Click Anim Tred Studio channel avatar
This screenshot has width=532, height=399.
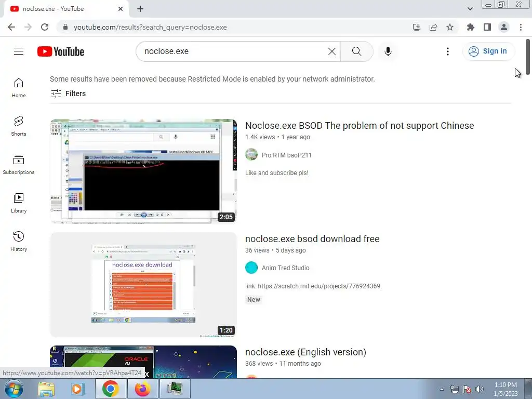point(251,268)
